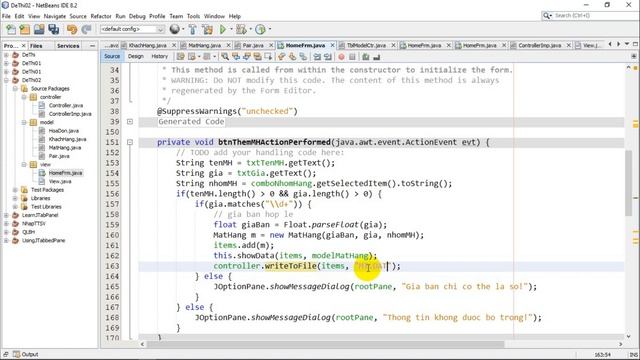Switch to the TbModelCtr.java editor tab
Screen dimensions: 640x360
tap(366, 45)
